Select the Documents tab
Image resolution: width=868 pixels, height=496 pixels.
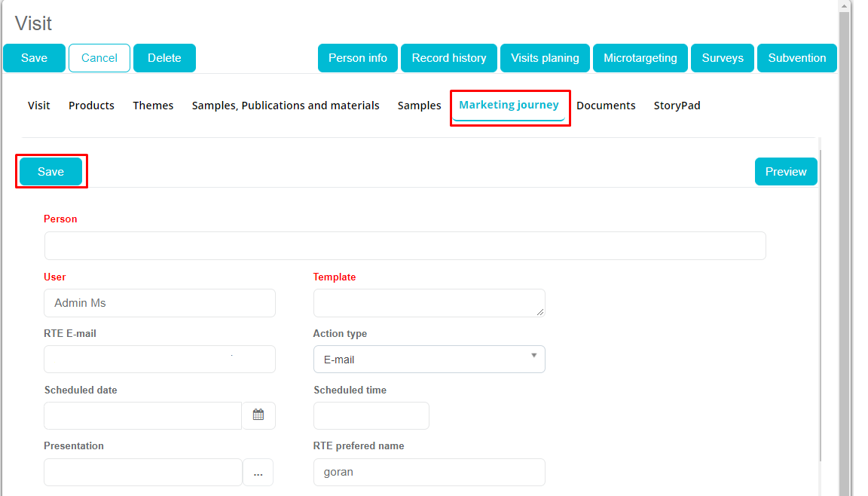pos(606,106)
